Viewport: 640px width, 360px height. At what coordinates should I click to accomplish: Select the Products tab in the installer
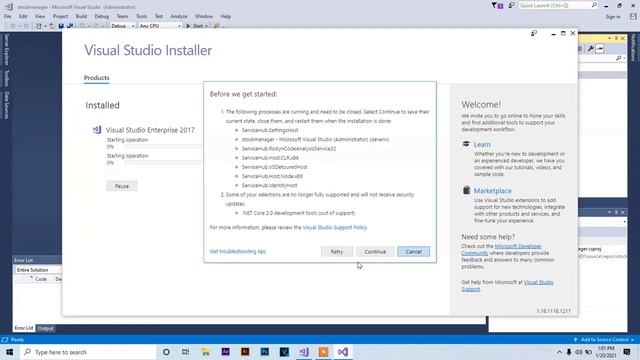(96, 78)
